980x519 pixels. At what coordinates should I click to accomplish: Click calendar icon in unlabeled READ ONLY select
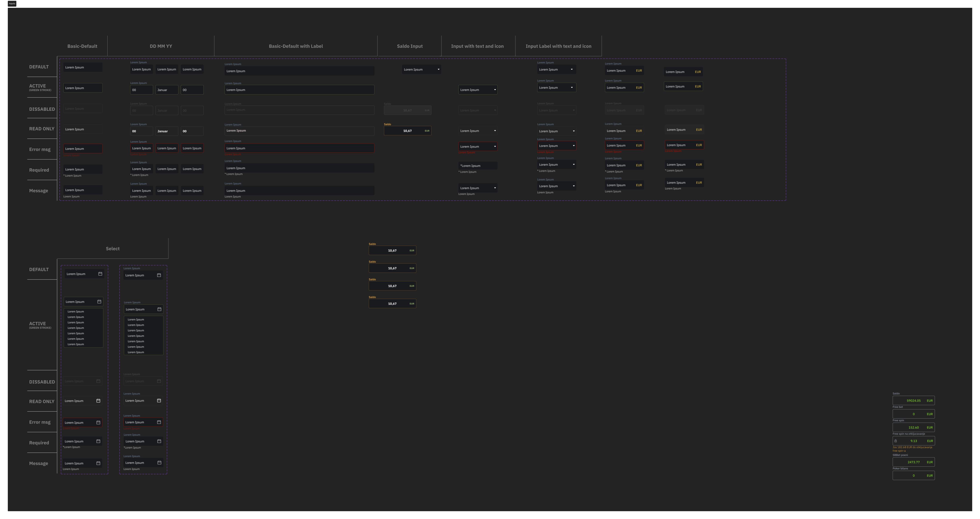pyautogui.click(x=98, y=401)
